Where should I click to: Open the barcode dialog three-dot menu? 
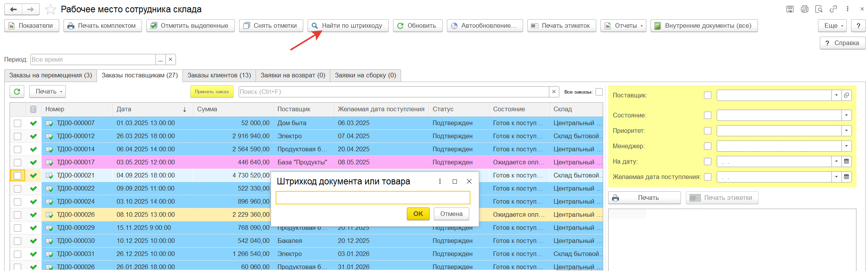click(440, 181)
